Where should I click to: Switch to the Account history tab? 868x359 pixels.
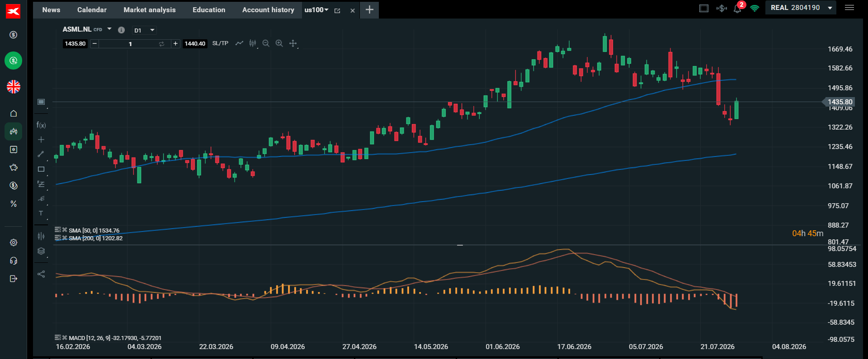click(x=268, y=10)
